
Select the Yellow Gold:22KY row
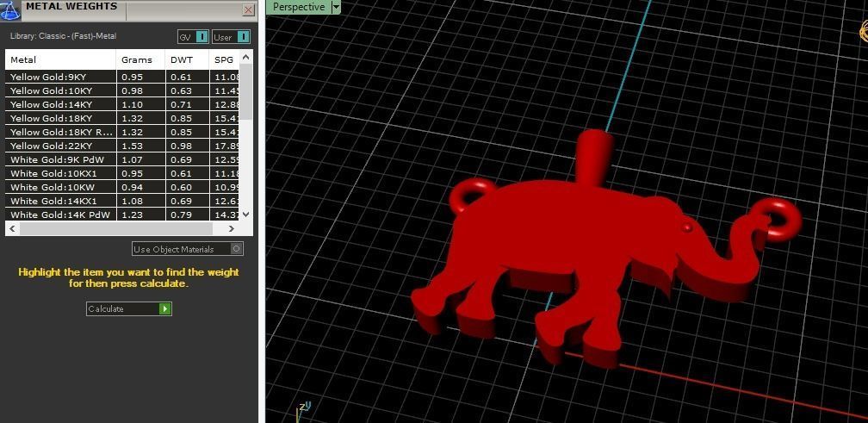pos(123,146)
